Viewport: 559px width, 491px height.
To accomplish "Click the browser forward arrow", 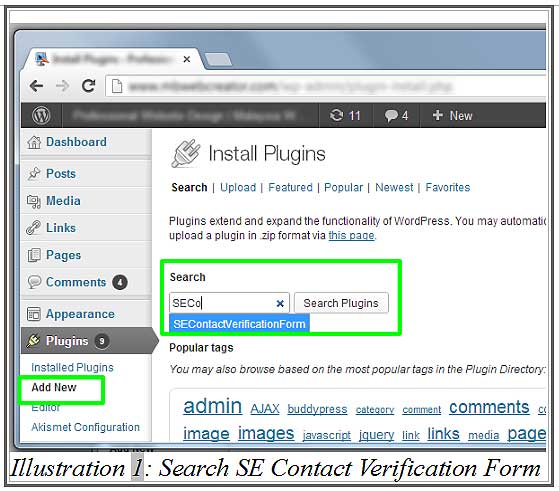I will (62, 86).
